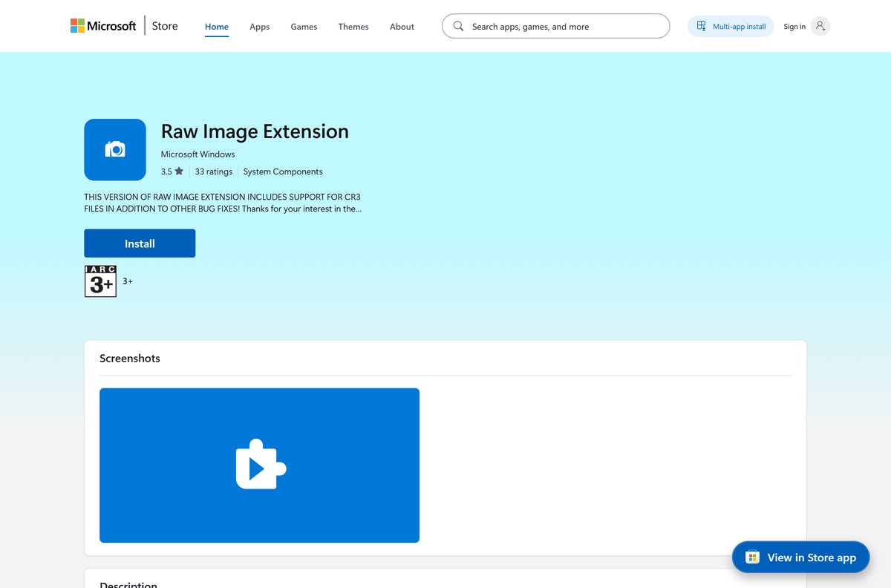Click the Microsoft logo

click(103, 26)
